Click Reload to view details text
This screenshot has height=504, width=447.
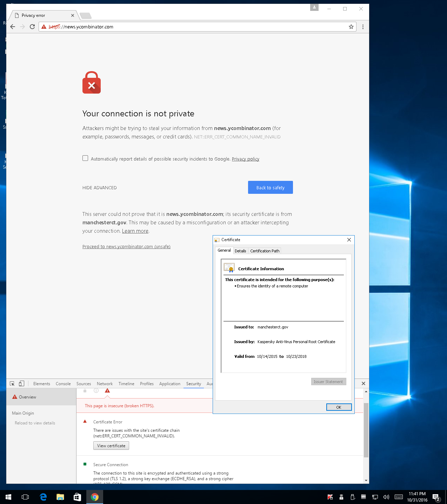click(x=35, y=423)
